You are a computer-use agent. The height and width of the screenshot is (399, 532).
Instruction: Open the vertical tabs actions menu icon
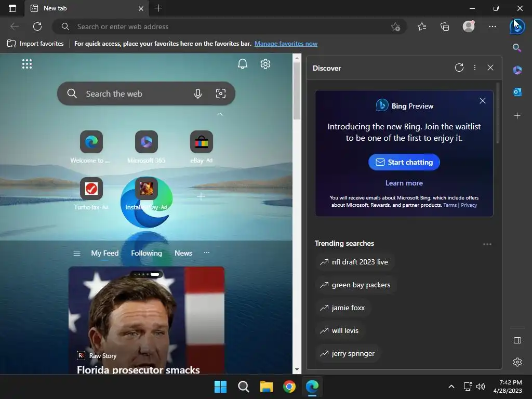coord(12,8)
